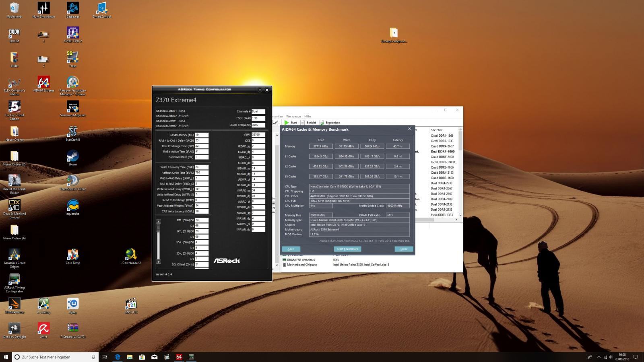Open the clock showing 10:08
This screenshot has height=362, width=644.
pyautogui.click(x=622, y=357)
